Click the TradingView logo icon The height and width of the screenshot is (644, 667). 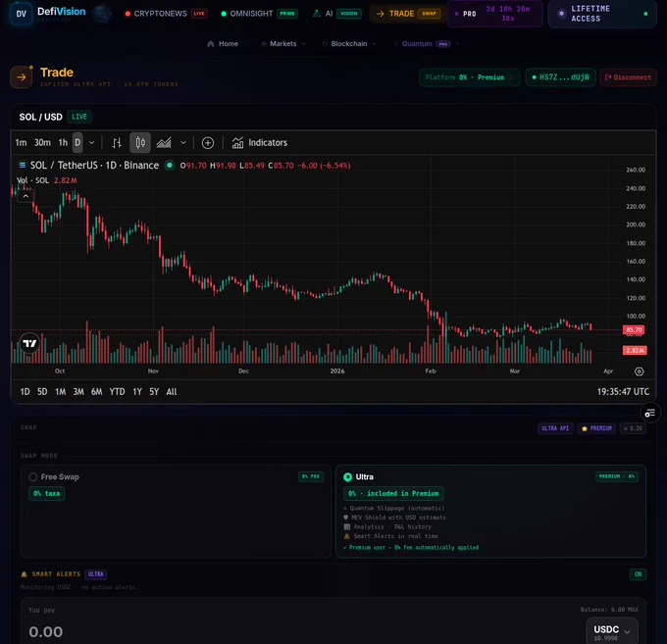point(29,343)
